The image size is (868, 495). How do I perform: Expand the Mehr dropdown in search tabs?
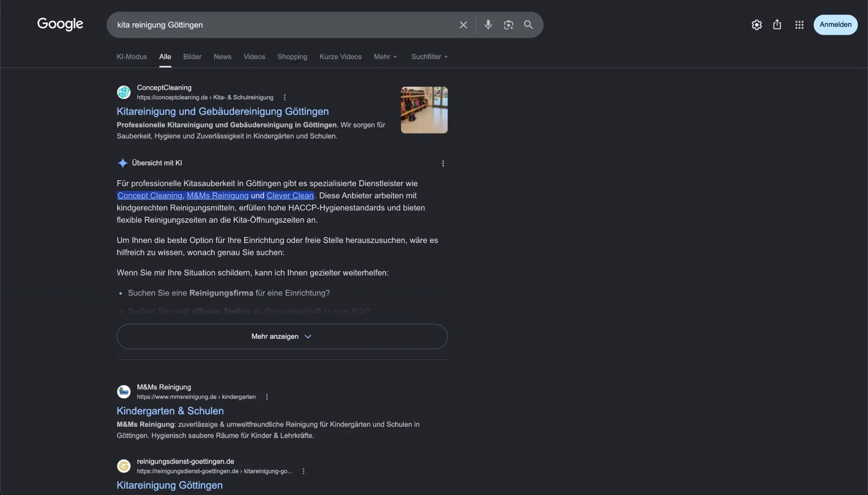(x=385, y=57)
